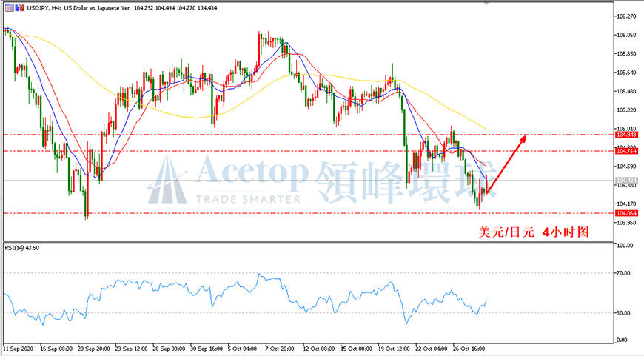644x356 pixels.
Task: Click the 7 Oct 20:00 time marker
Action: (279, 349)
